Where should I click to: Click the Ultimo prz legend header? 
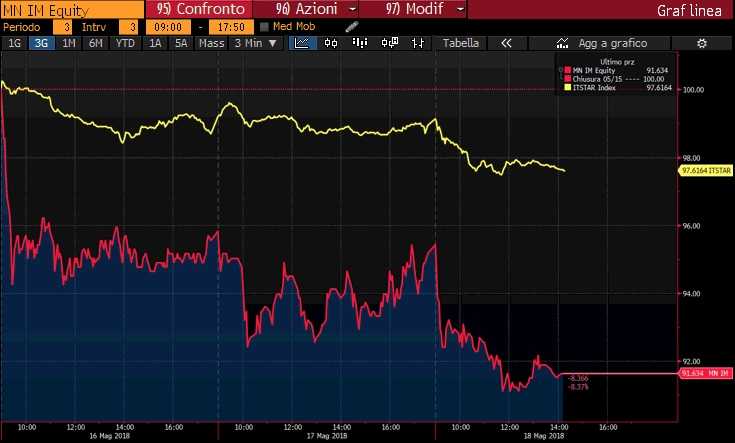pos(616,62)
